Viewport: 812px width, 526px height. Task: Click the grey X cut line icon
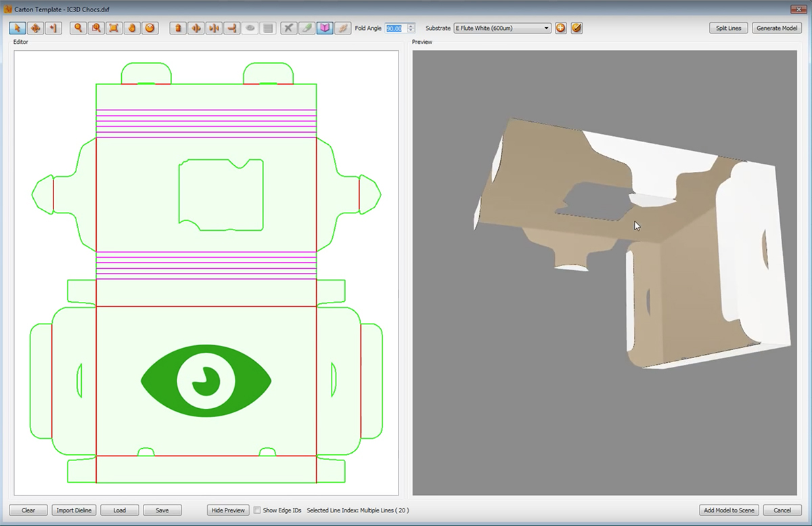click(289, 28)
